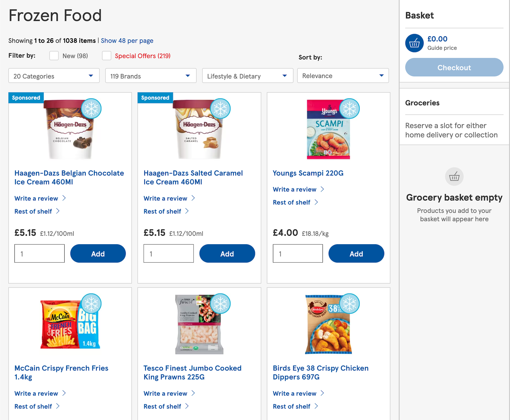This screenshot has height=420, width=510.
Task: Click the frozen snowflake badge on Youngs Scampi
Action: (x=349, y=109)
